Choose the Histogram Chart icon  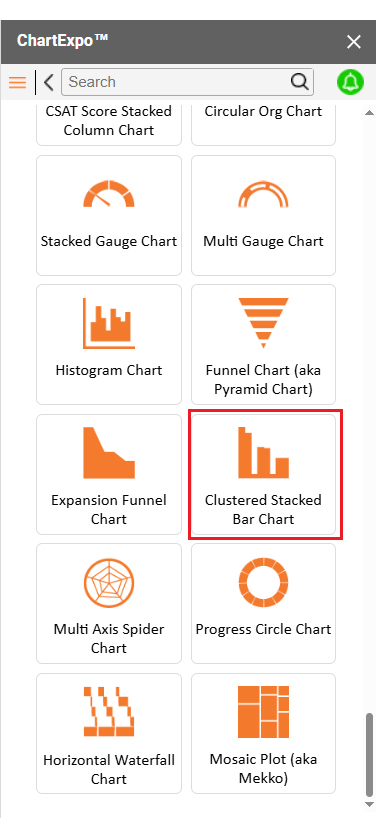tap(109, 323)
